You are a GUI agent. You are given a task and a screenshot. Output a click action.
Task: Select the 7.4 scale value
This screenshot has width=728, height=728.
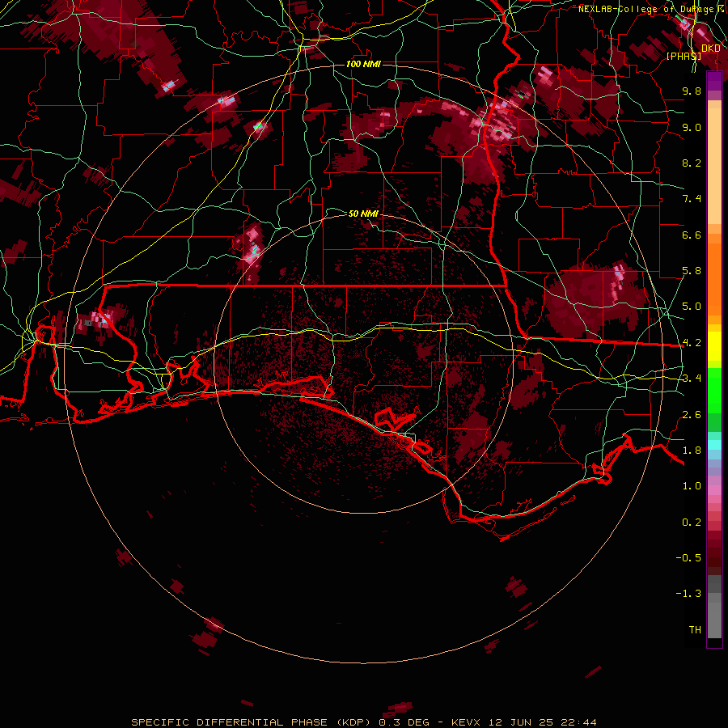tap(692, 199)
